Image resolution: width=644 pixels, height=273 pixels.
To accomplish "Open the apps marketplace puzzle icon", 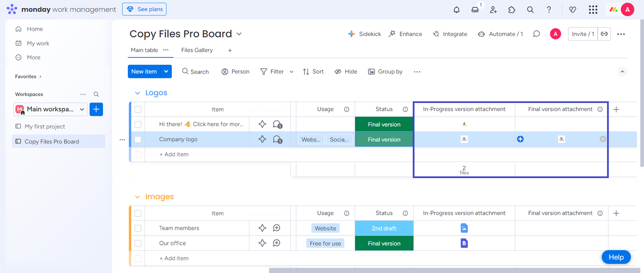I will click(x=512, y=10).
